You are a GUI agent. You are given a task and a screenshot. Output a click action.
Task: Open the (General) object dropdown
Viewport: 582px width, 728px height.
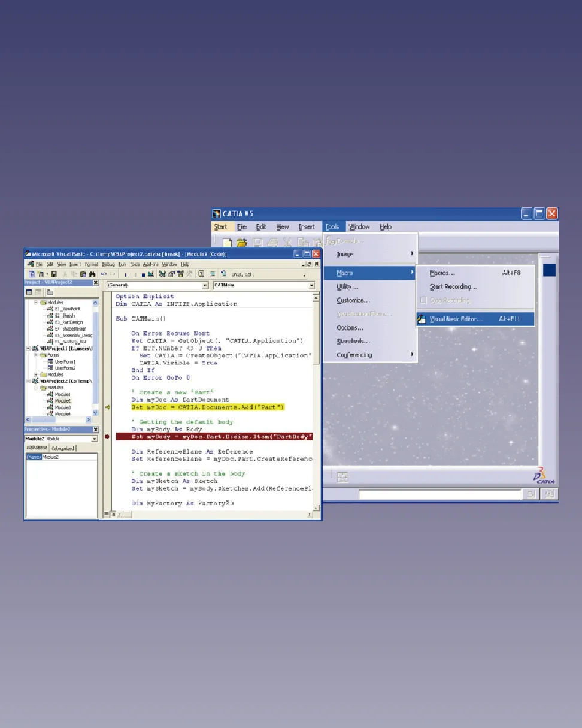205,286
